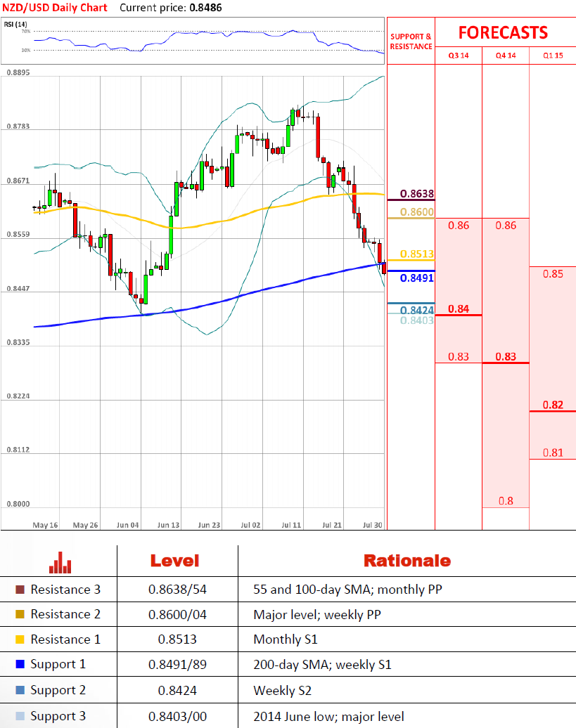Click the 'May 16' date axis label
Viewport: 576px width, 728px height.
pos(45,525)
